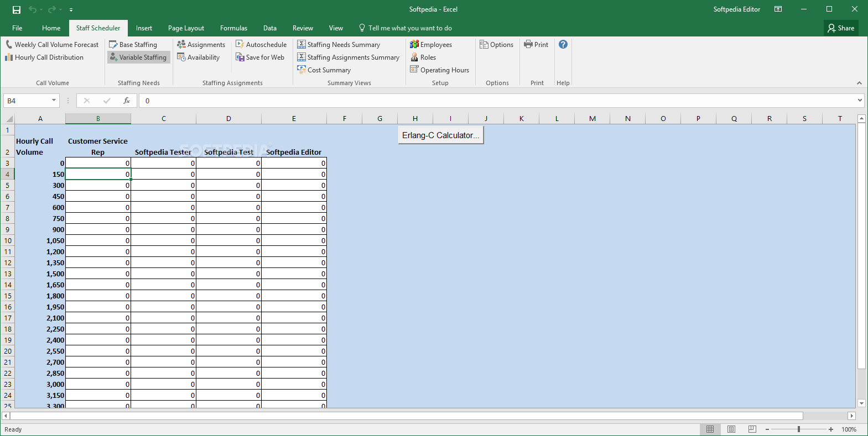Viewport: 868px width, 436px height.
Task: Open Weekly Call Volume Forecast
Action: pos(52,45)
